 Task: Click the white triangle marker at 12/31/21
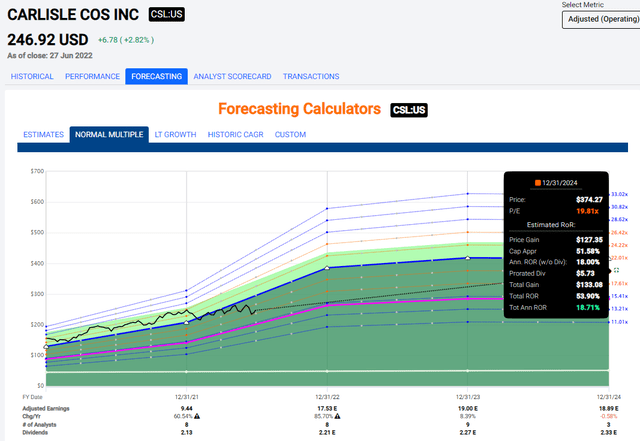pos(187,323)
